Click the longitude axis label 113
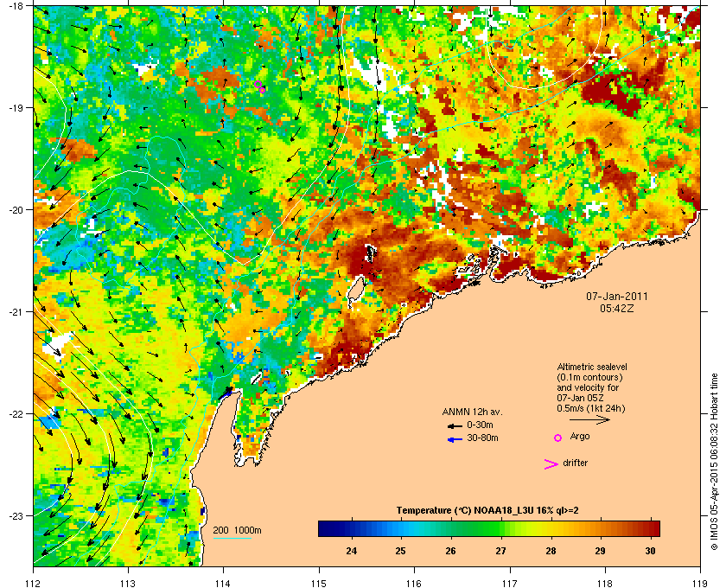This screenshot has height=588, width=726. point(128,584)
